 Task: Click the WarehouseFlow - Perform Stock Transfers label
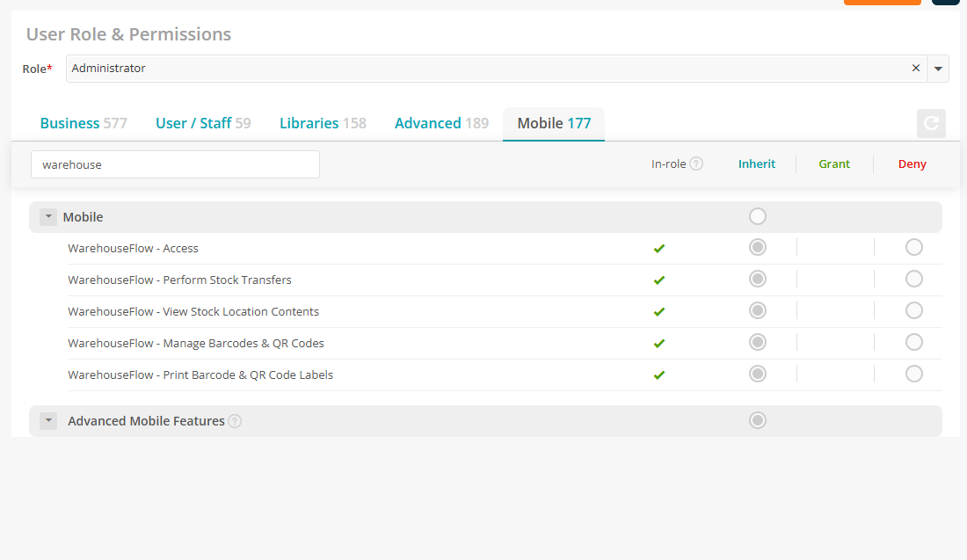click(179, 280)
